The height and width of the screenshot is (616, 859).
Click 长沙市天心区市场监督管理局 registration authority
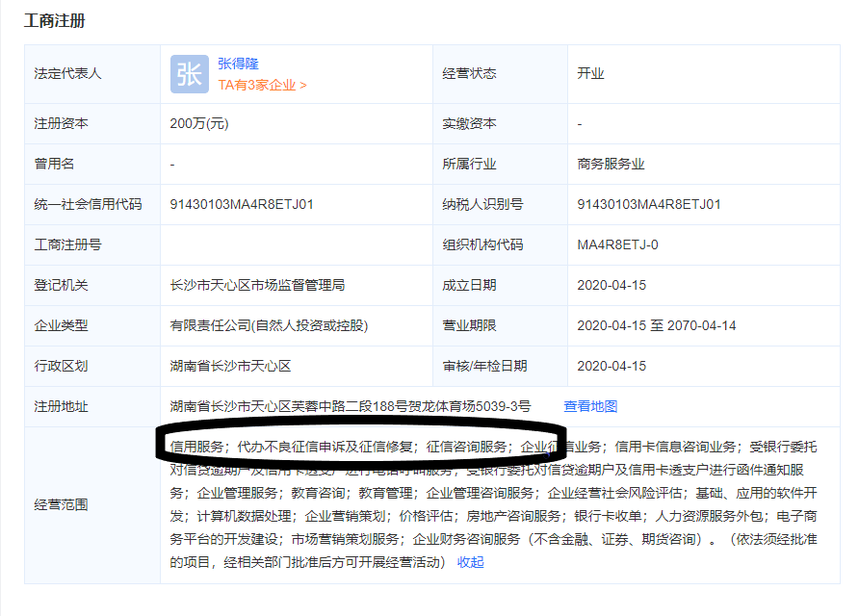pos(257,285)
